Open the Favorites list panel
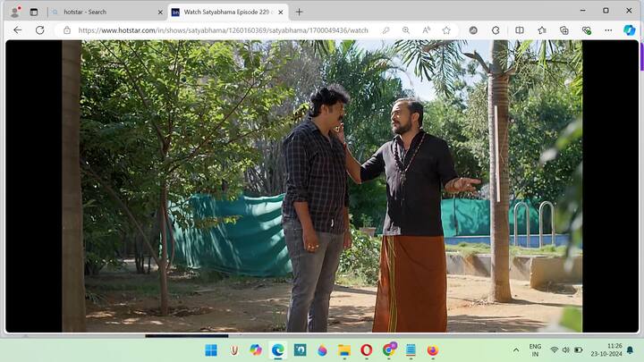Viewport: 644px width, 362px height. (542, 29)
